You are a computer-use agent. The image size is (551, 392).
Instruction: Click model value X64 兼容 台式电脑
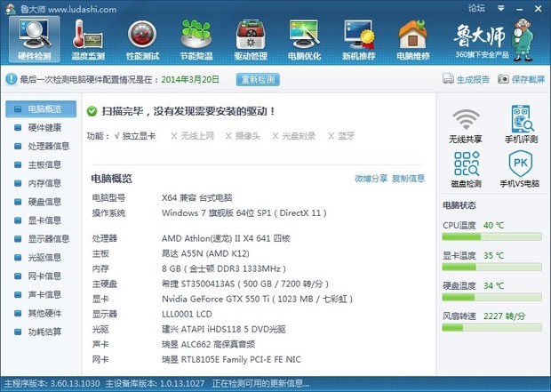point(197,197)
